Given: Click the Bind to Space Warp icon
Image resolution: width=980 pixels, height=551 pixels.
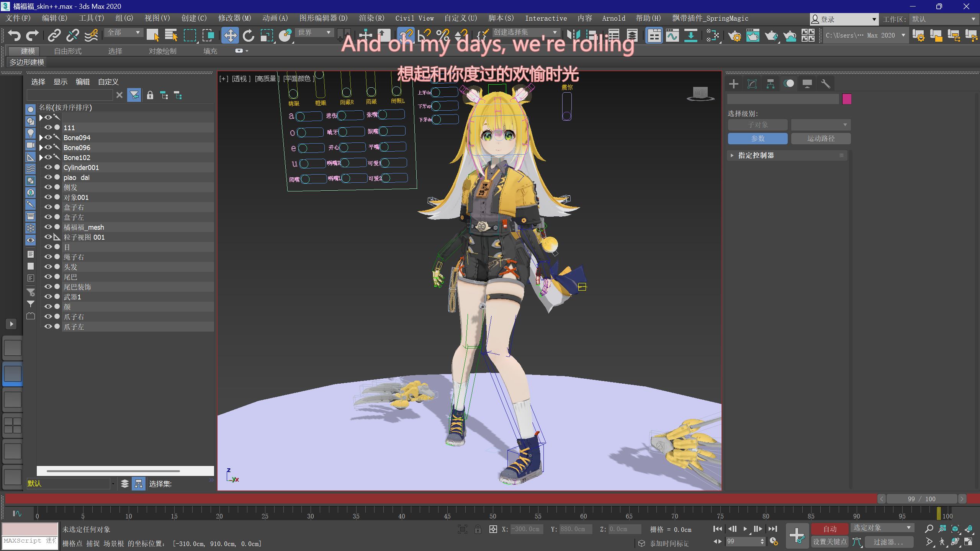Looking at the screenshot, I should tap(91, 35).
